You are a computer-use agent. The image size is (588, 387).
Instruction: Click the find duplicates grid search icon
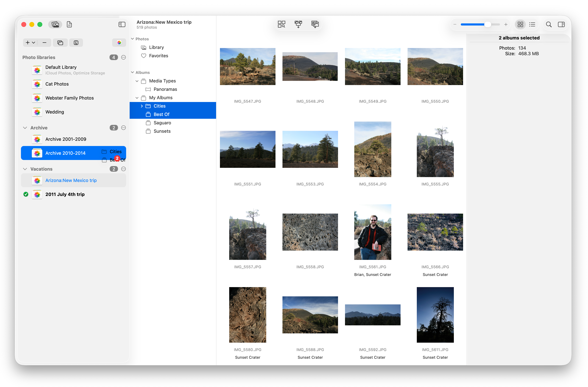pyautogui.click(x=281, y=24)
